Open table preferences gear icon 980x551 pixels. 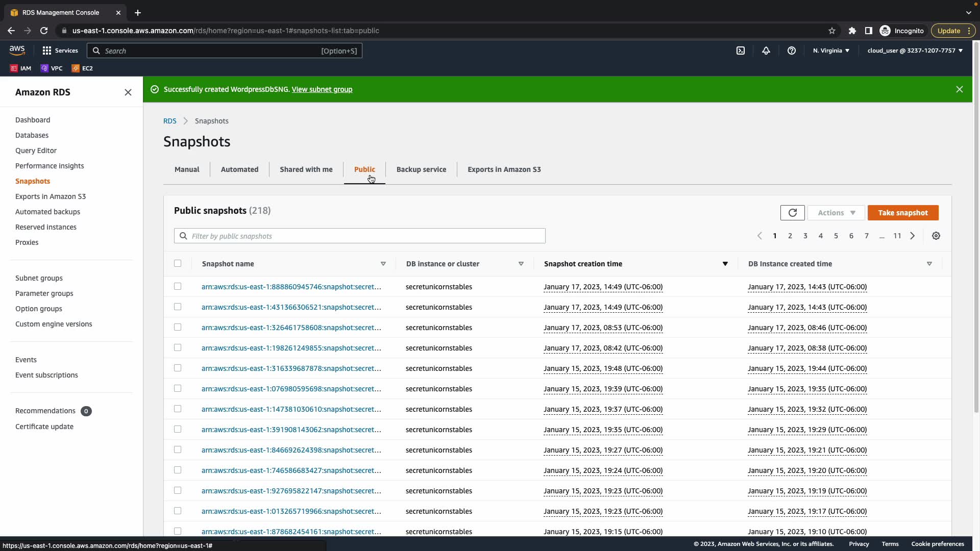[936, 236]
